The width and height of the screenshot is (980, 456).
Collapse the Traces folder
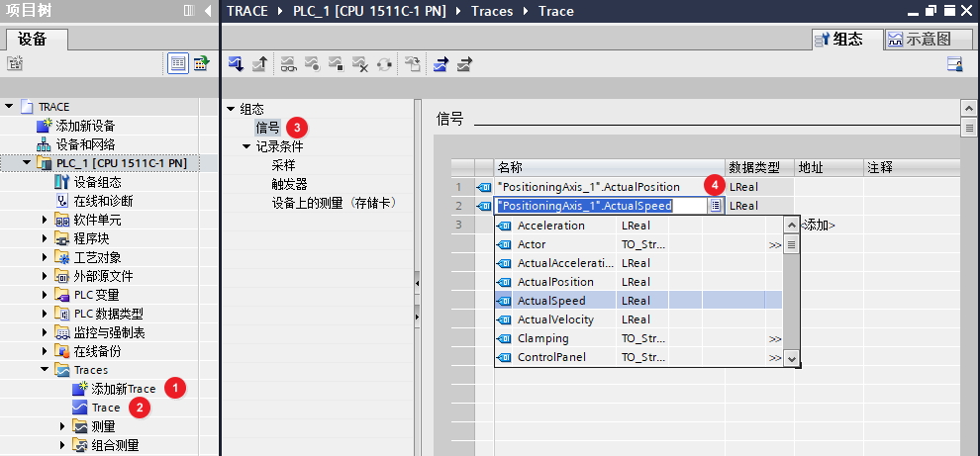45,369
